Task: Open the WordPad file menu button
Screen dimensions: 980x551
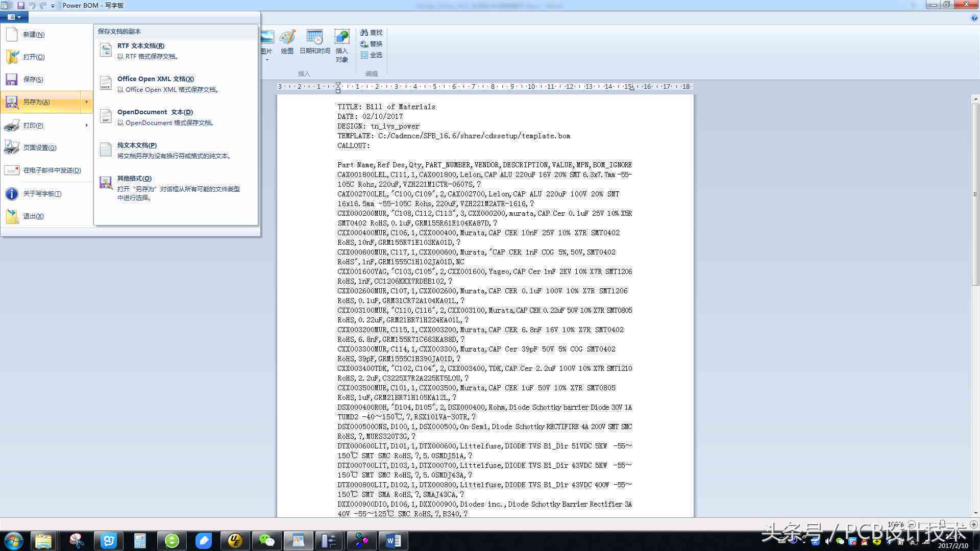Action: point(14,17)
